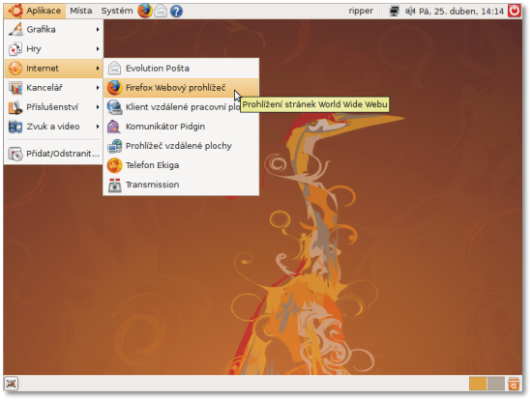Viewport: 532px width, 401px height.
Task: Click the Ubuntu logo icon in panel
Action: pos(15,11)
